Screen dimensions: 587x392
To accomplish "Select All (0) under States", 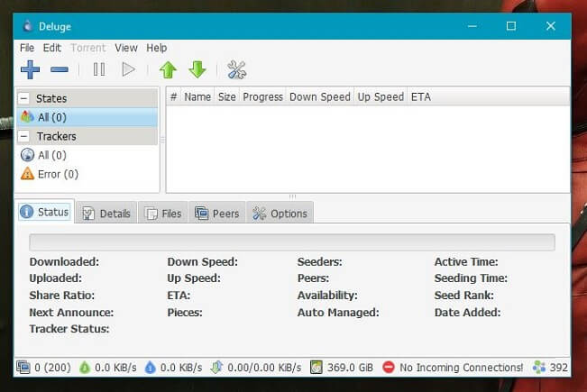I will tap(87, 117).
